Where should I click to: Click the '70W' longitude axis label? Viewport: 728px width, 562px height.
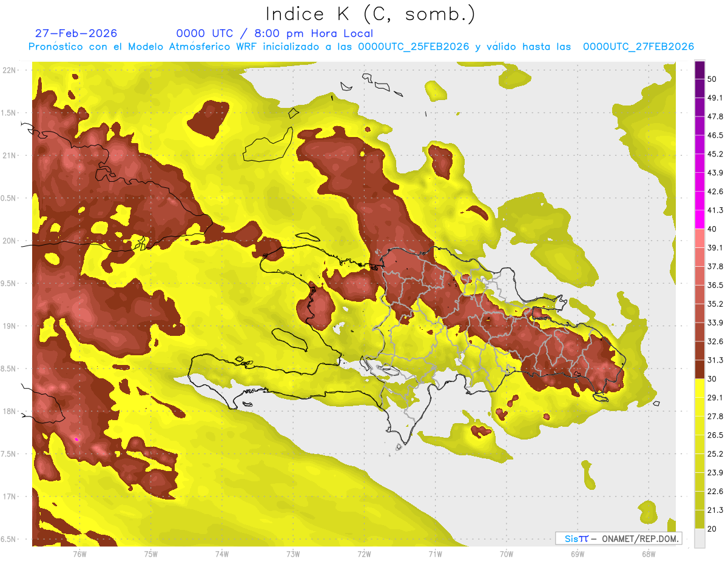506,554
